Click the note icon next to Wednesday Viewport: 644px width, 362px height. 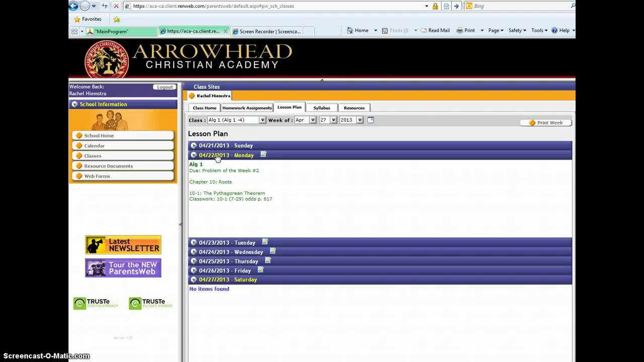pyautogui.click(x=273, y=251)
